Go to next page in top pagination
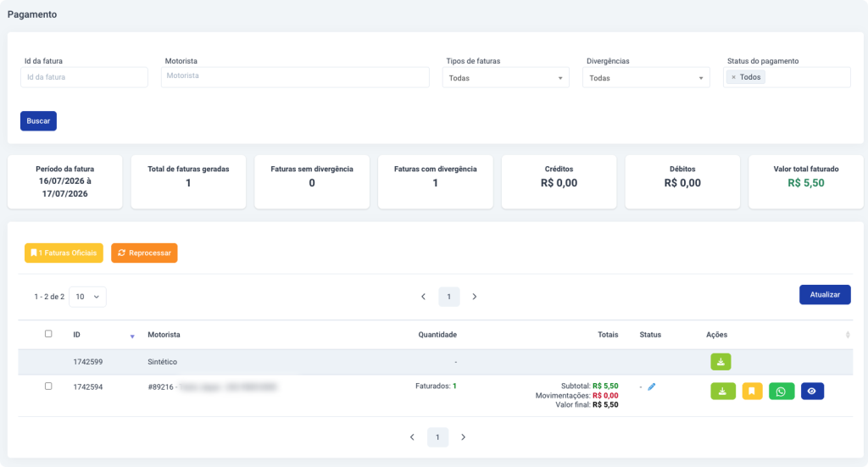868x467 pixels. point(475,297)
